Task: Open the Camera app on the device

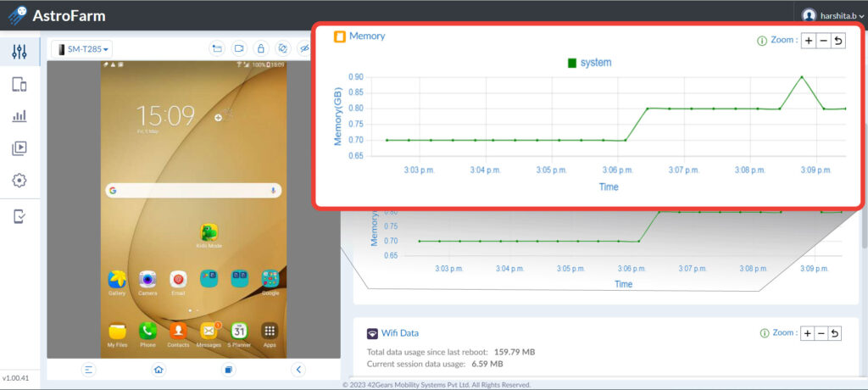Action: (x=147, y=282)
